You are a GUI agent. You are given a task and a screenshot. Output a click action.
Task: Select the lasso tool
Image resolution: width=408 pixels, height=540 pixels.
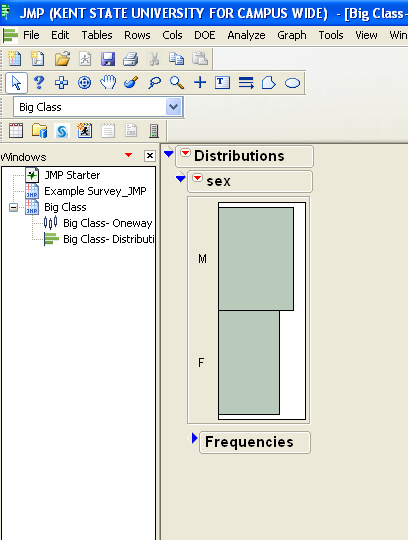(x=154, y=83)
